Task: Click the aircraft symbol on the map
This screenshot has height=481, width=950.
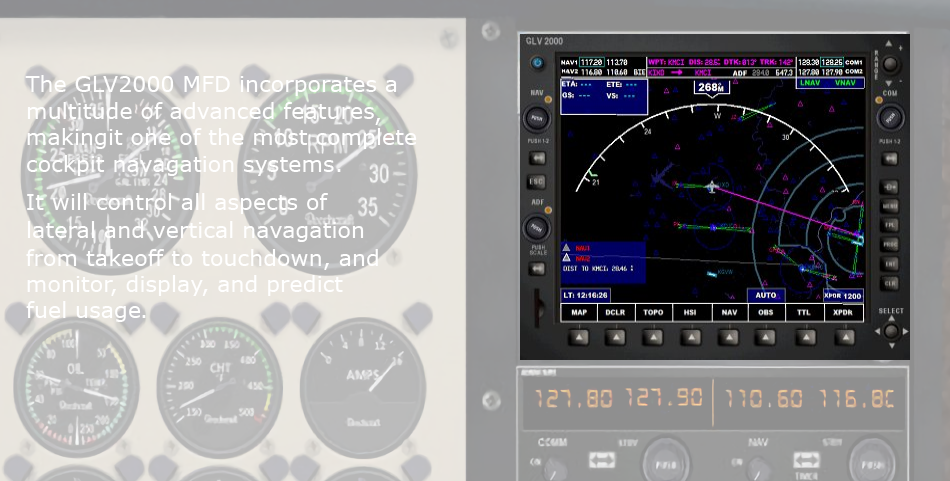Action: click(712, 187)
